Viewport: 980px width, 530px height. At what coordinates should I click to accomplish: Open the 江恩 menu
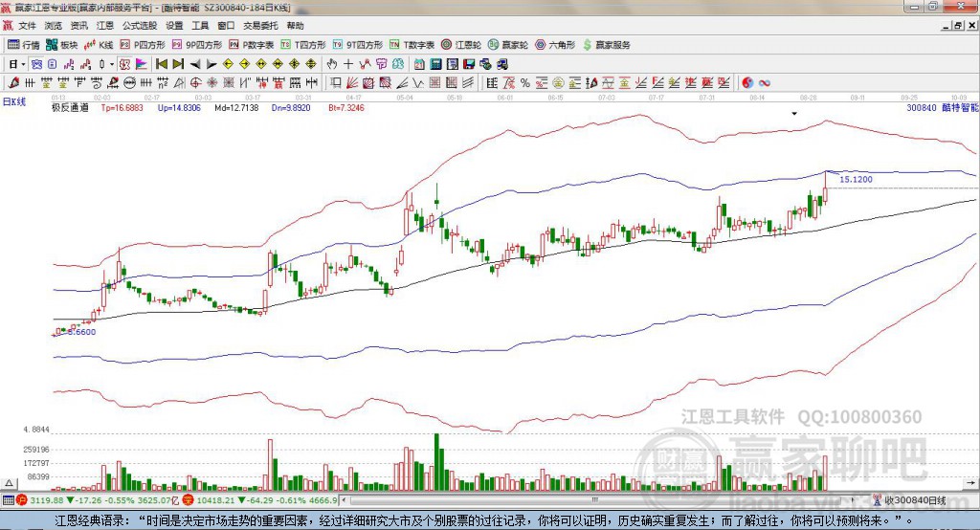tap(104, 26)
